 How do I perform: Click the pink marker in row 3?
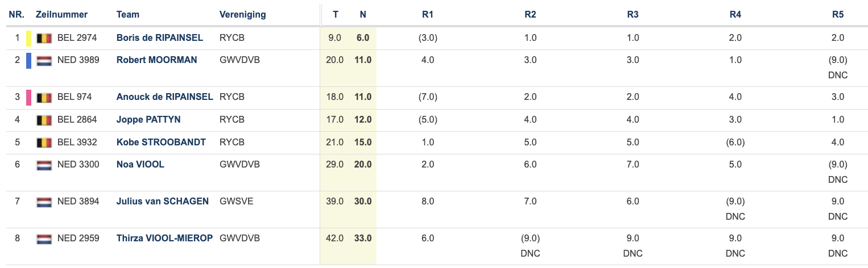(x=28, y=98)
